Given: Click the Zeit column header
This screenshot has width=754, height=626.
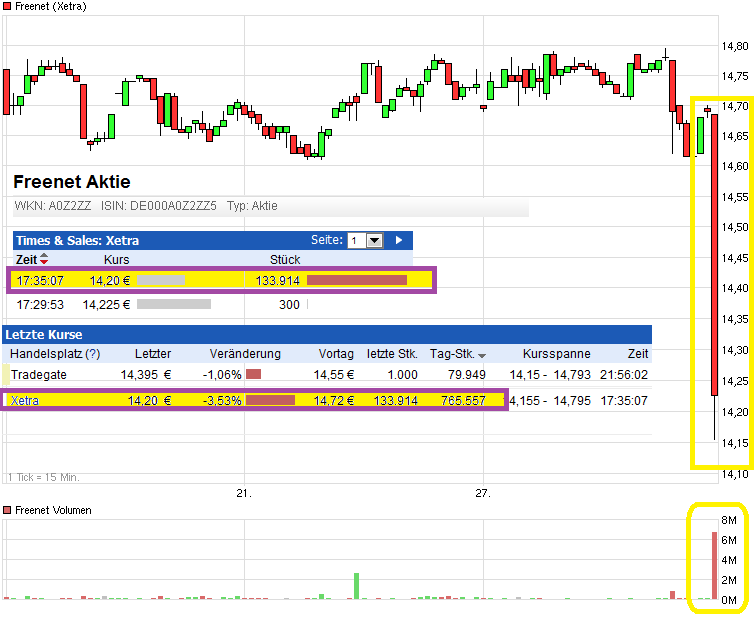Looking at the screenshot, I should [x=26, y=260].
